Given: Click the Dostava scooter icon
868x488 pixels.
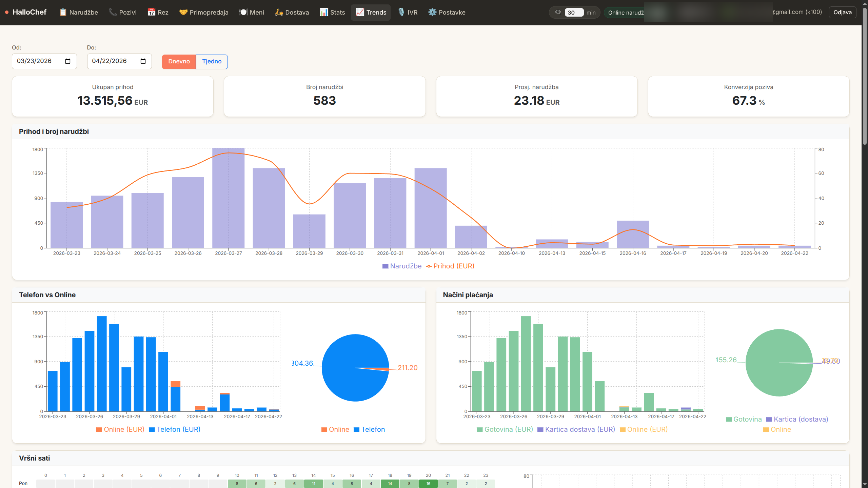Looking at the screenshot, I should click(279, 12).
